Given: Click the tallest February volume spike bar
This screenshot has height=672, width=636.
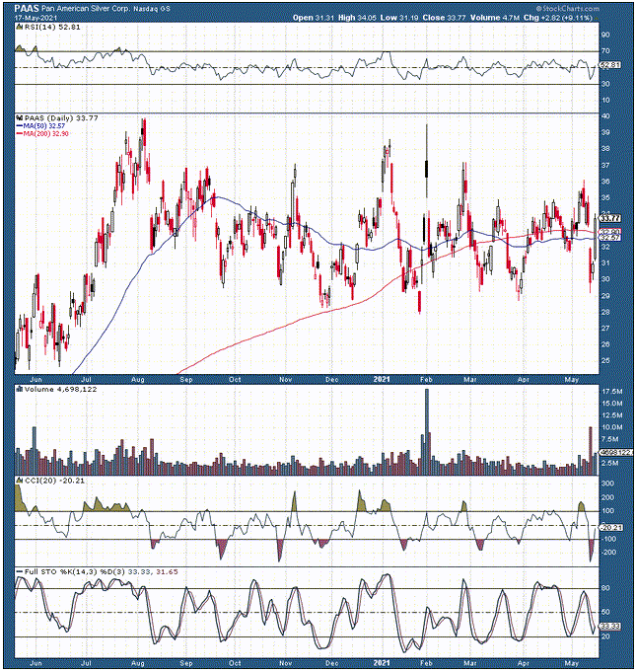Looking at the screenshot, I should pos(427,431).
